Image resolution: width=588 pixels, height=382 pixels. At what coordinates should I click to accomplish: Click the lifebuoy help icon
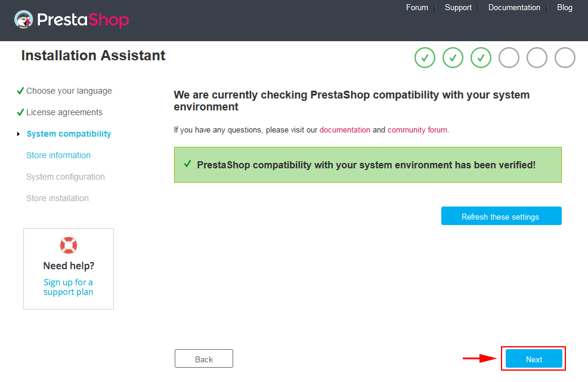pos(69,245)
